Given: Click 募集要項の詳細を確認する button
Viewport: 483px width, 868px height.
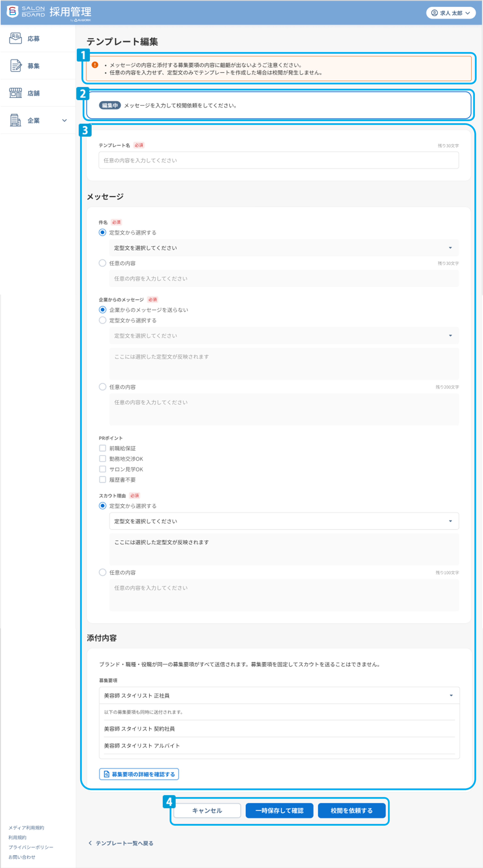Looking at the screenshot, I should pos(139,774).
